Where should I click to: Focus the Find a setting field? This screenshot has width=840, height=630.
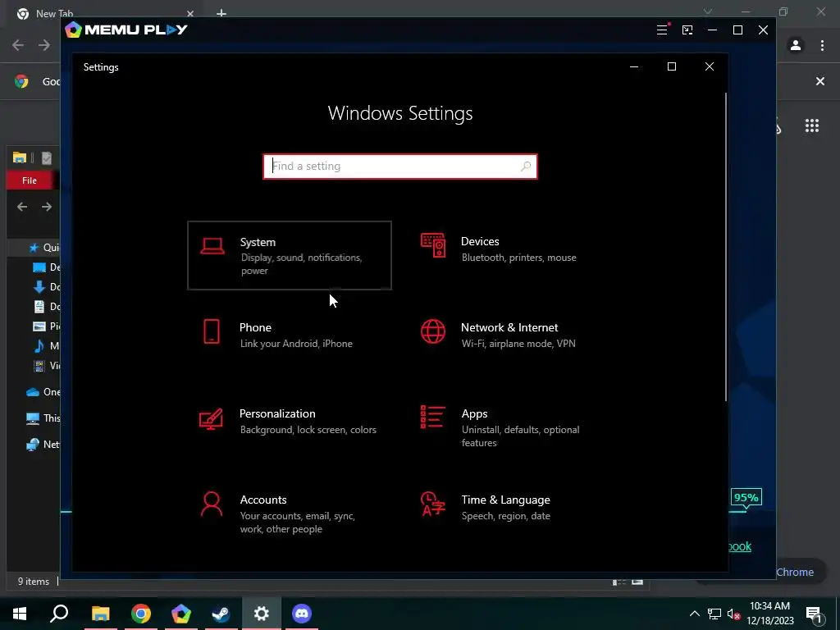400,166
